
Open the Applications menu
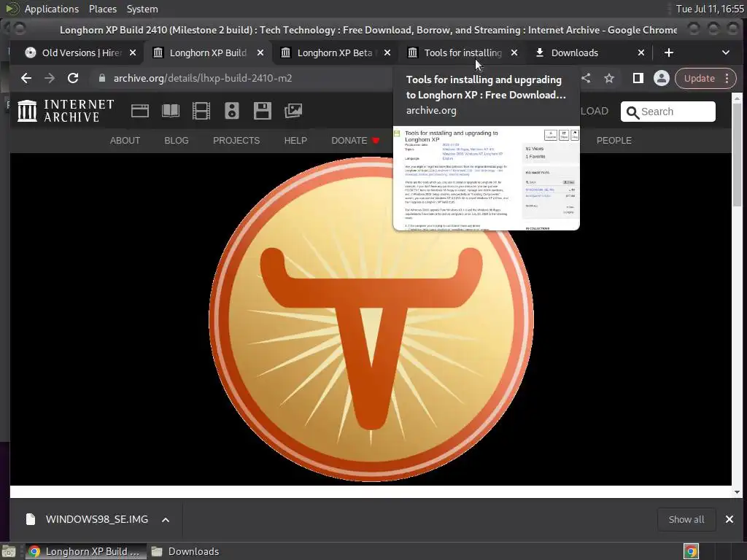tap(52, 9)
